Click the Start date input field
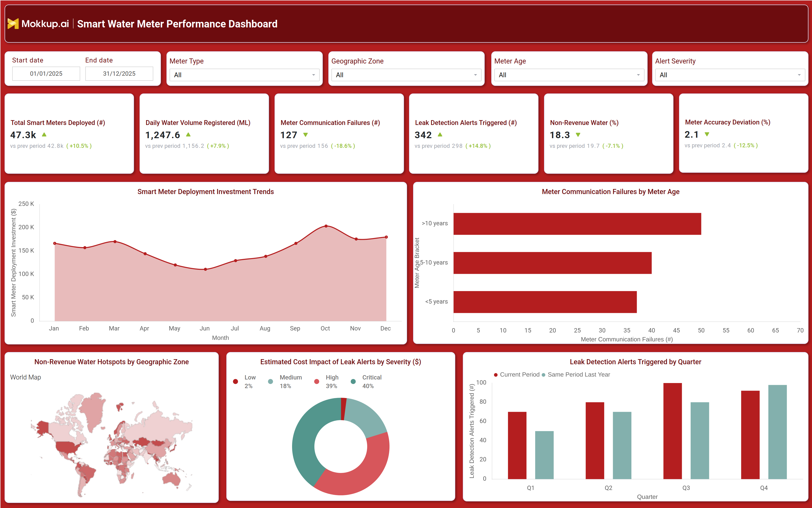Viewport: 812px width, 508px height. click(x=46, y=74)
